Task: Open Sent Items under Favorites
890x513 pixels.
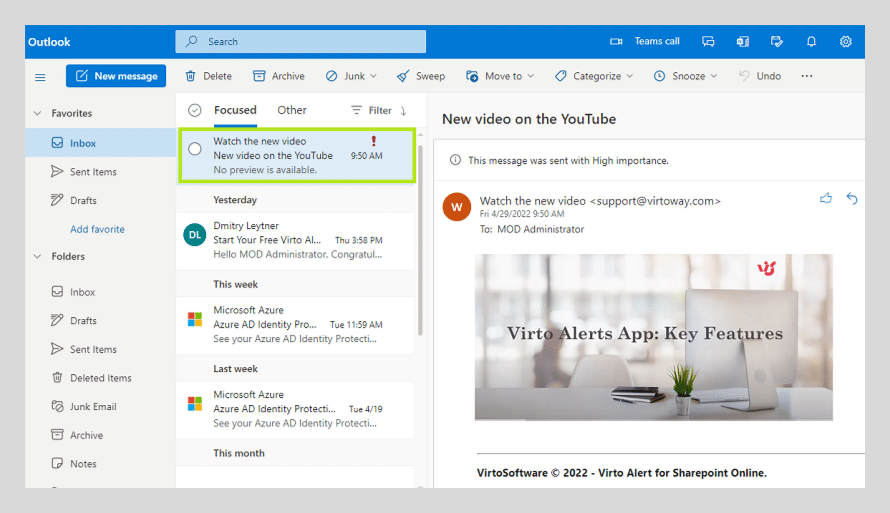Action: coord(100,171)
